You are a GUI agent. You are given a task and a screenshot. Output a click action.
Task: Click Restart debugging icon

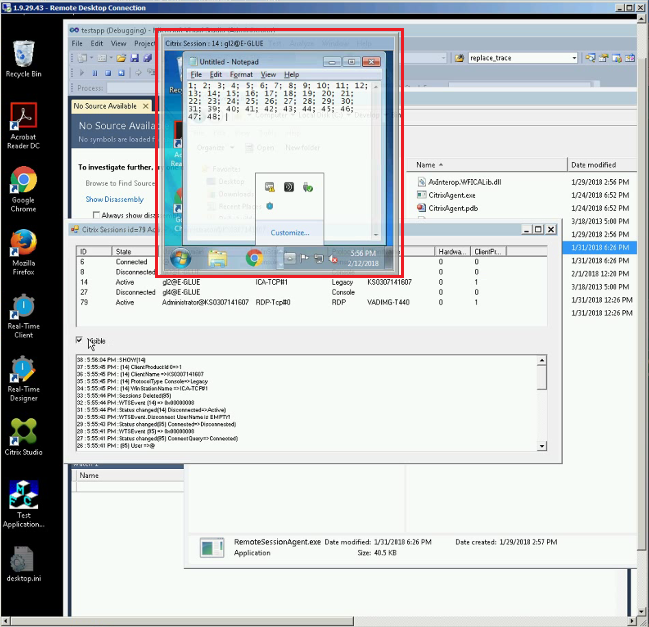click(x=121, y=73)
